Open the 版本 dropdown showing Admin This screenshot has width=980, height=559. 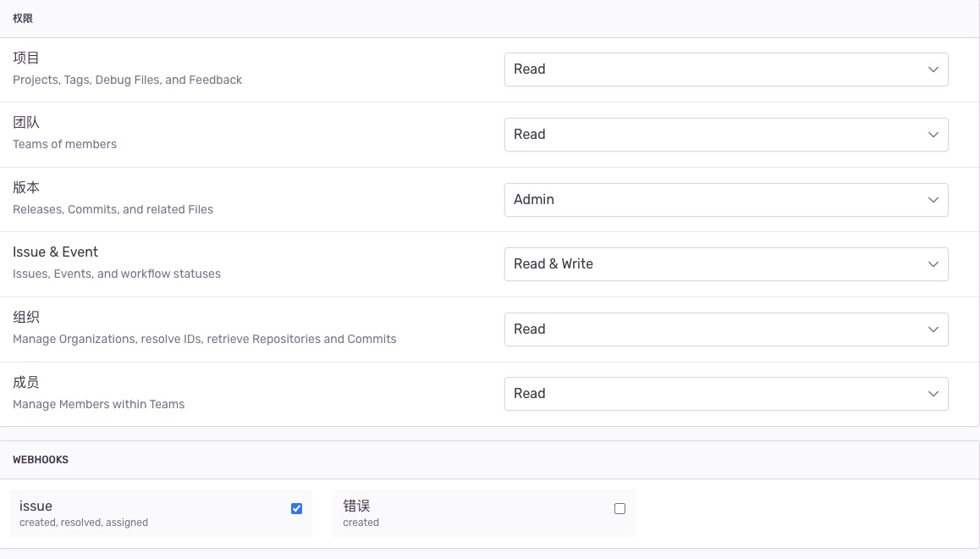click(x=725, y=200)
